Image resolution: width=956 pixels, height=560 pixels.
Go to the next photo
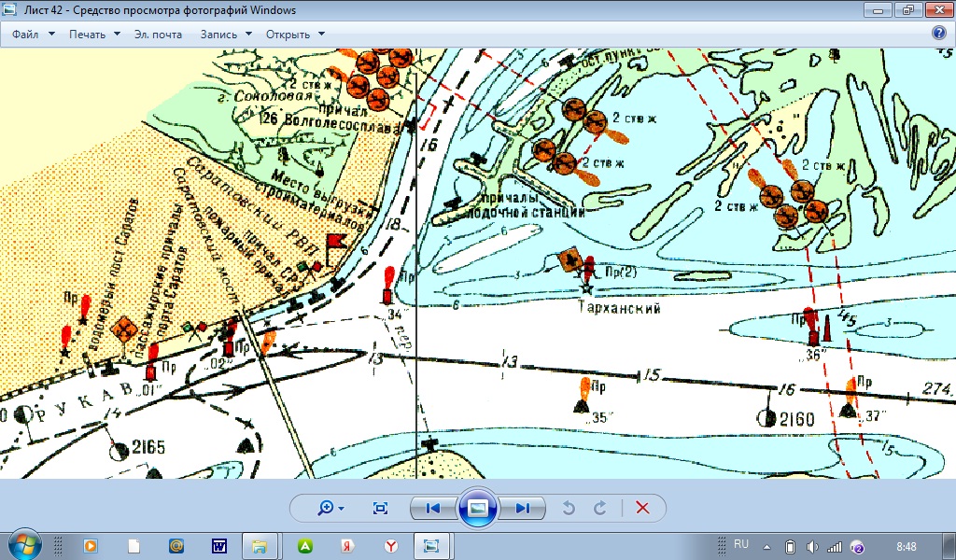click(522, 508)
